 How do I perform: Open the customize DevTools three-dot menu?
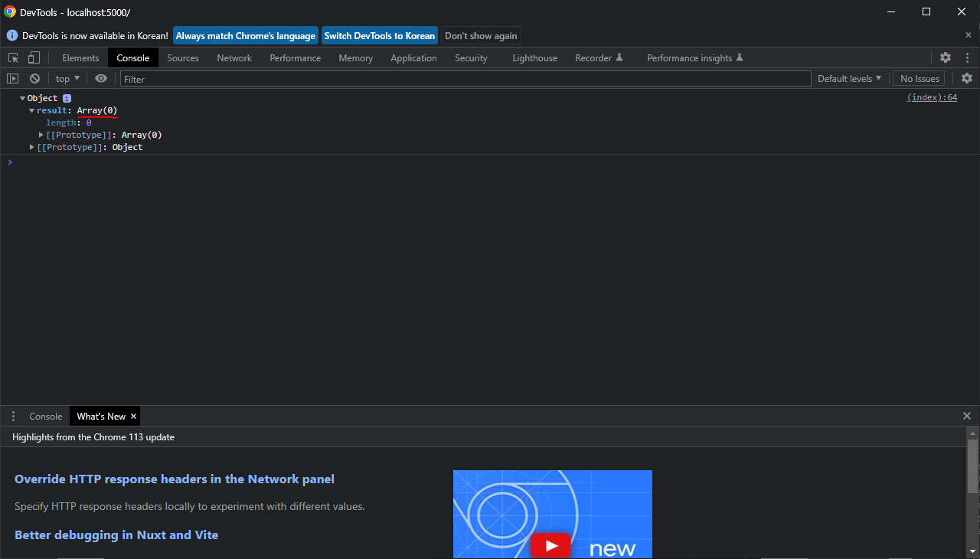point(967,58)
